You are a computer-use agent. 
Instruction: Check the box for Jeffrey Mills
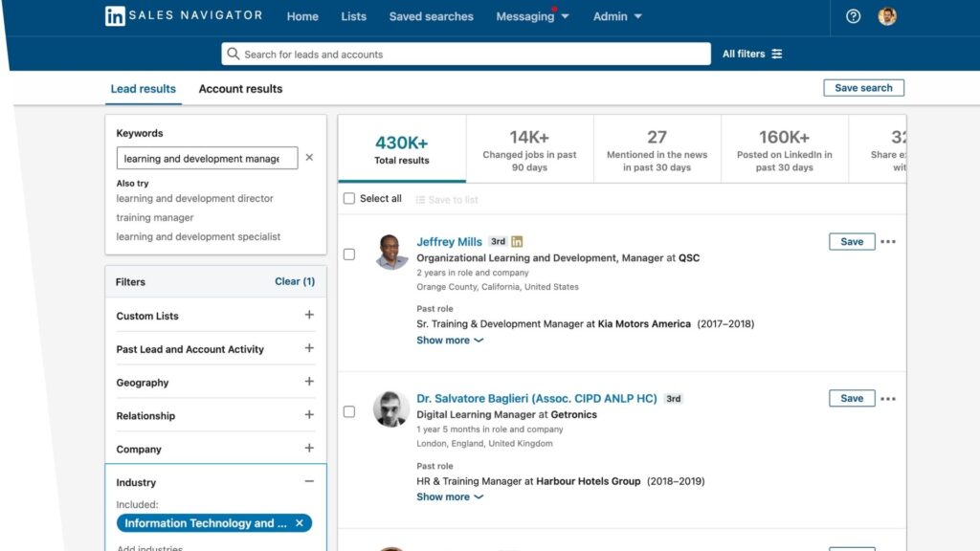pos(349,254)
